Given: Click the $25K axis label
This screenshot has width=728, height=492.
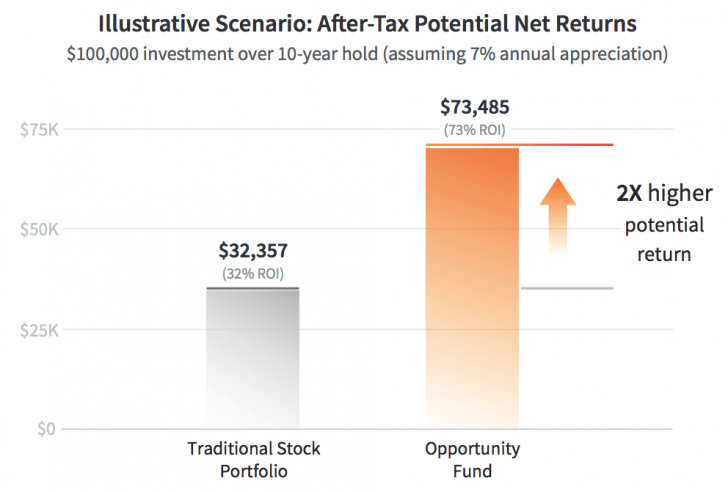Looking at the screenshot, I should [39, 330].
